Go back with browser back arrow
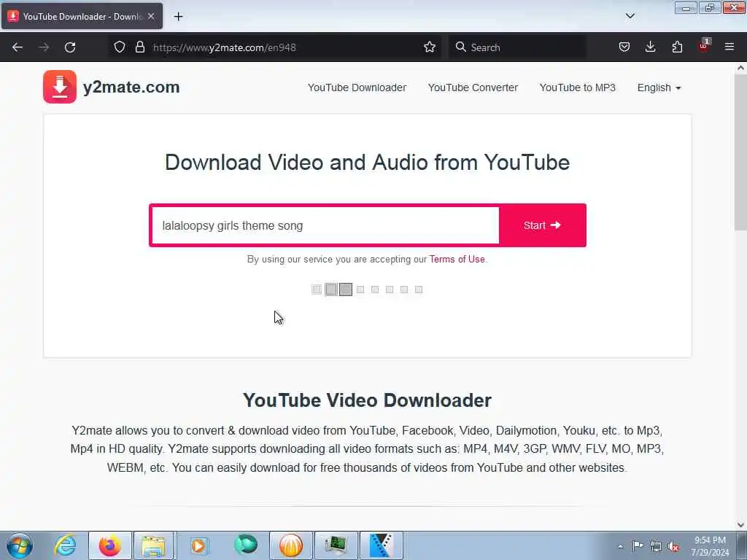Screen dimensions: 747x560 [18, 47]
